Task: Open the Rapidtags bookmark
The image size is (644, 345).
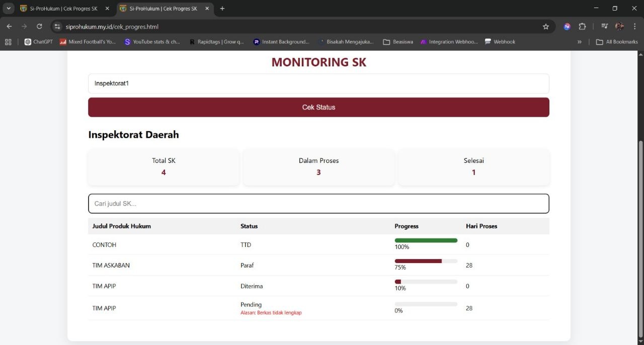Action: (216, 42)
